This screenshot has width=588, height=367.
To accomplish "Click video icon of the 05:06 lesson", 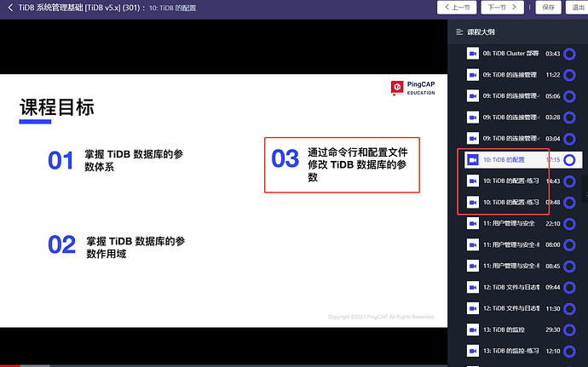I will (472, 96).
